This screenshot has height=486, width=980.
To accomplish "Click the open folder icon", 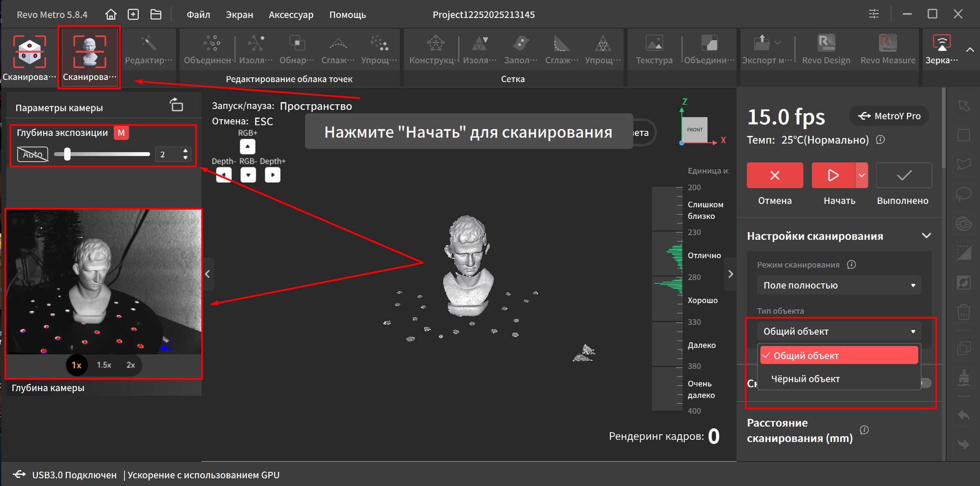I will [156, 15].
